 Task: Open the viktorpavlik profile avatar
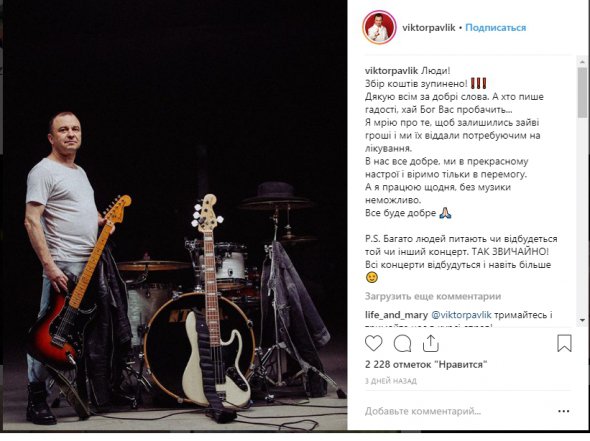click(x=379, y=27)
